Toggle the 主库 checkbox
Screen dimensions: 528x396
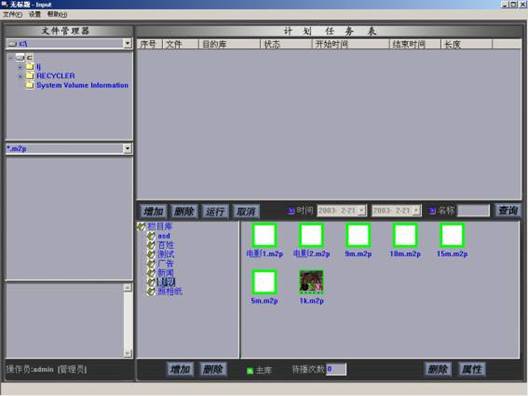point(250,371)
